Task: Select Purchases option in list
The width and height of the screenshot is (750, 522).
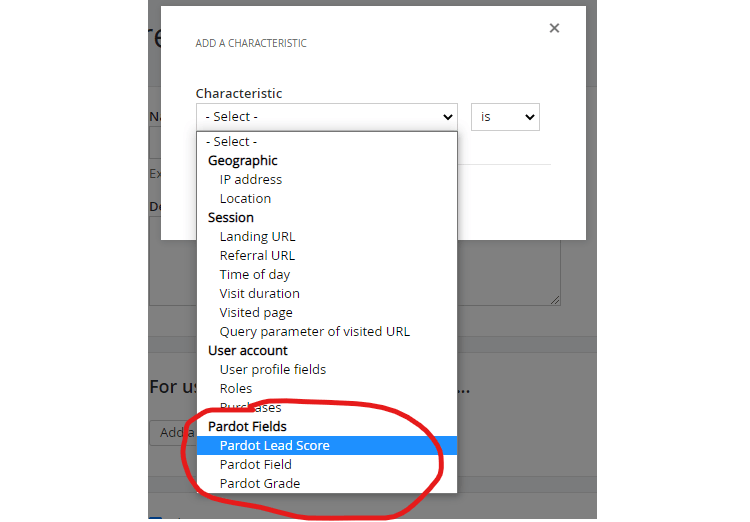Action: 250,408
